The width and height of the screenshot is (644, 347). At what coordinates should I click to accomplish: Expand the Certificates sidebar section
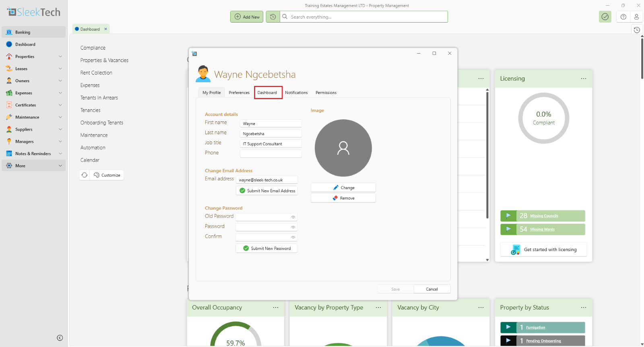click(x=60, y=105)
